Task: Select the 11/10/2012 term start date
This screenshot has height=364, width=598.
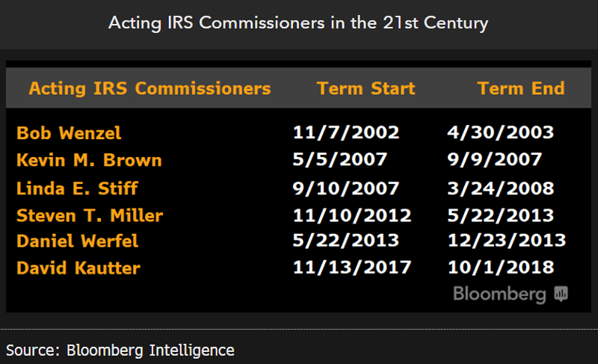Action: [351, 216]
